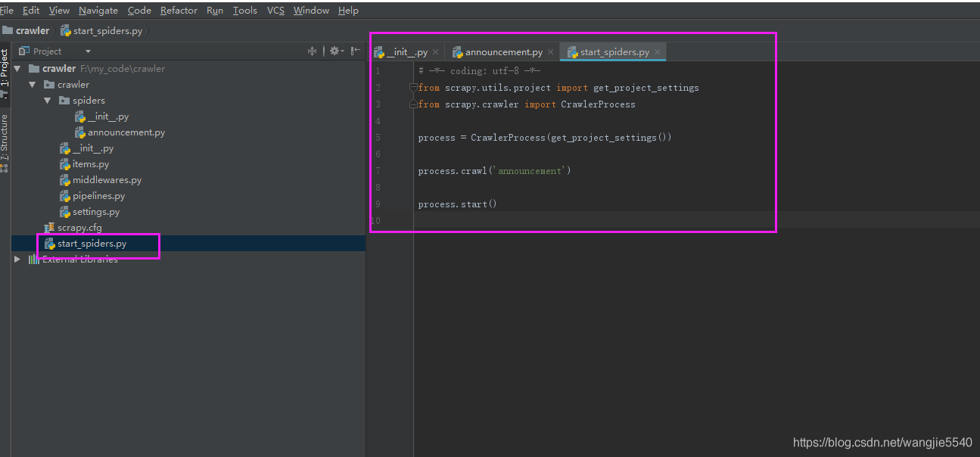Click start_spiders.py in the breadcrumb bar
This screenshot has width=980, height=457.
107,31
